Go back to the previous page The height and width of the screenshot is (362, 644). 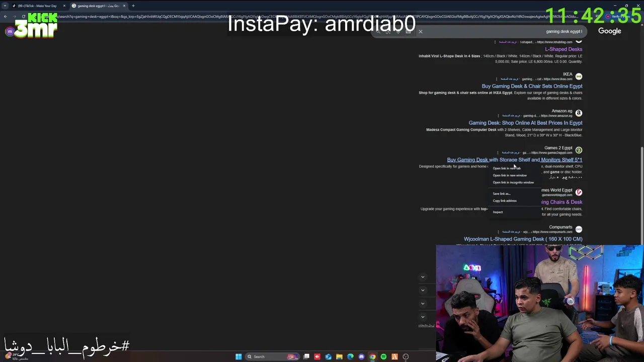(x=5, y=17)
